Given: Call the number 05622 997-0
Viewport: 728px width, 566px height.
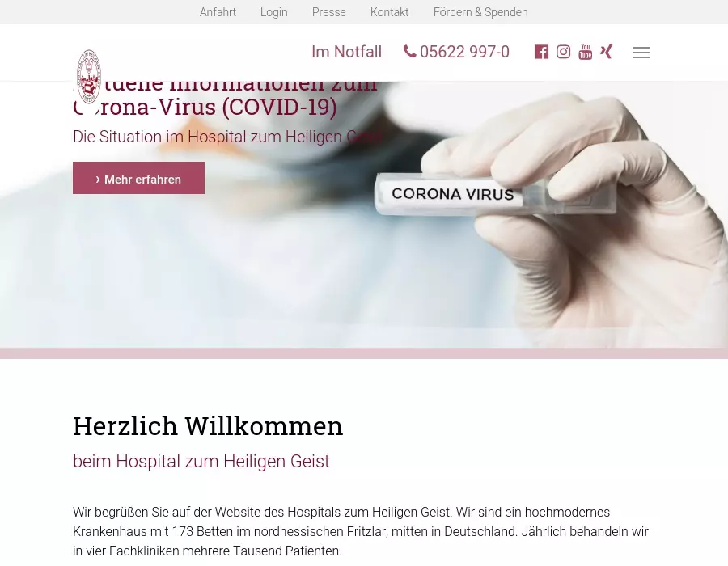Looking at the screenshot, I should (x=464, y=52).
